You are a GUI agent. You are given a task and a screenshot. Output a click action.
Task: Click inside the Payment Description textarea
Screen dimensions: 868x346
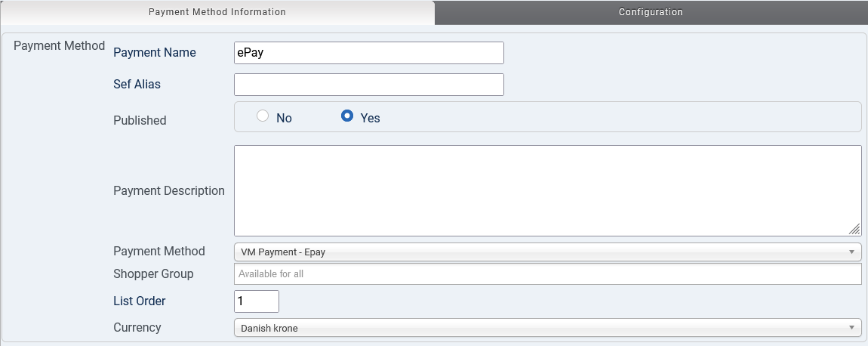[547, 190]
